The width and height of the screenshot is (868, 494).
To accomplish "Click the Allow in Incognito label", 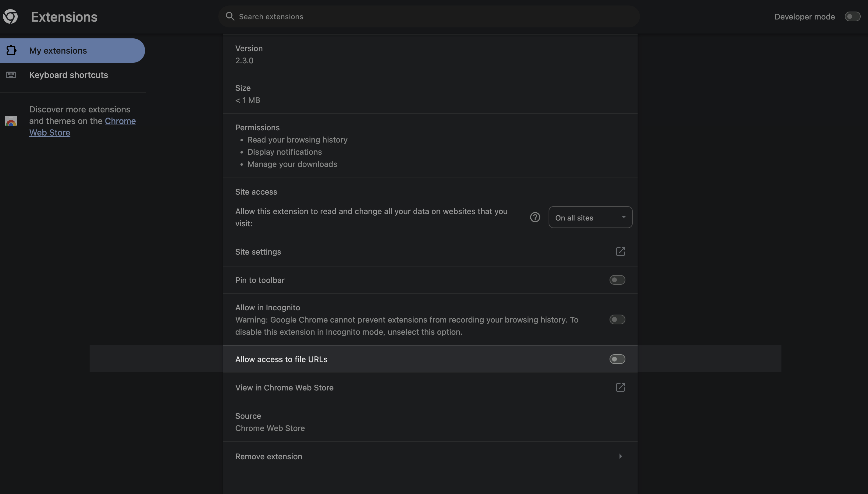I will point(268,307).
